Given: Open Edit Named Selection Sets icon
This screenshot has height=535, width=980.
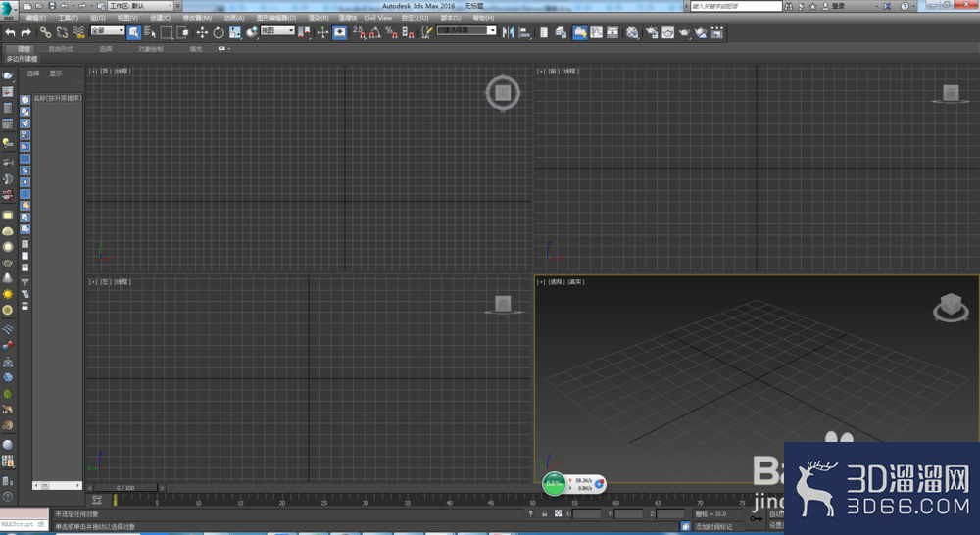Looking at the screenshot, I should [426, 32].
